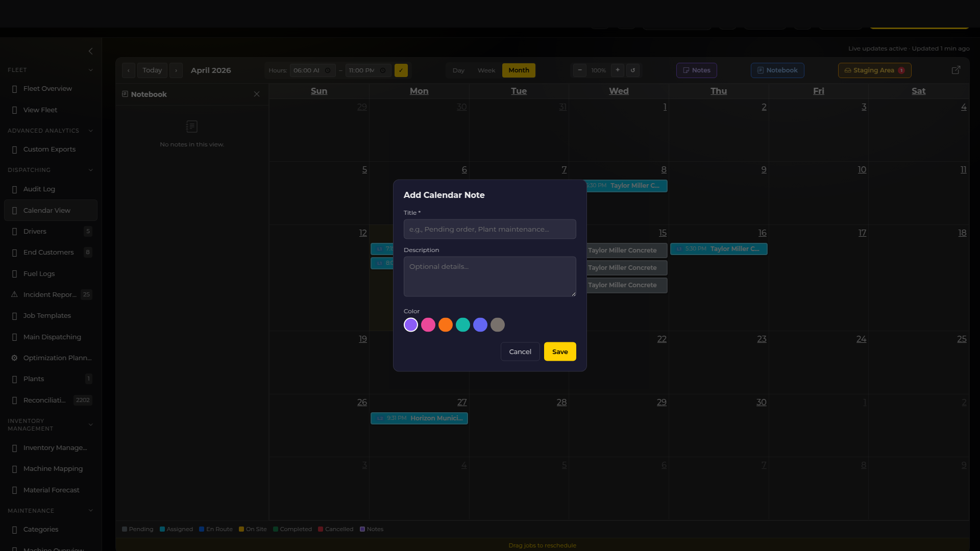The image size is (980, 551).
Task: Open the Staging Area
Action: click(x=874, y=70)
